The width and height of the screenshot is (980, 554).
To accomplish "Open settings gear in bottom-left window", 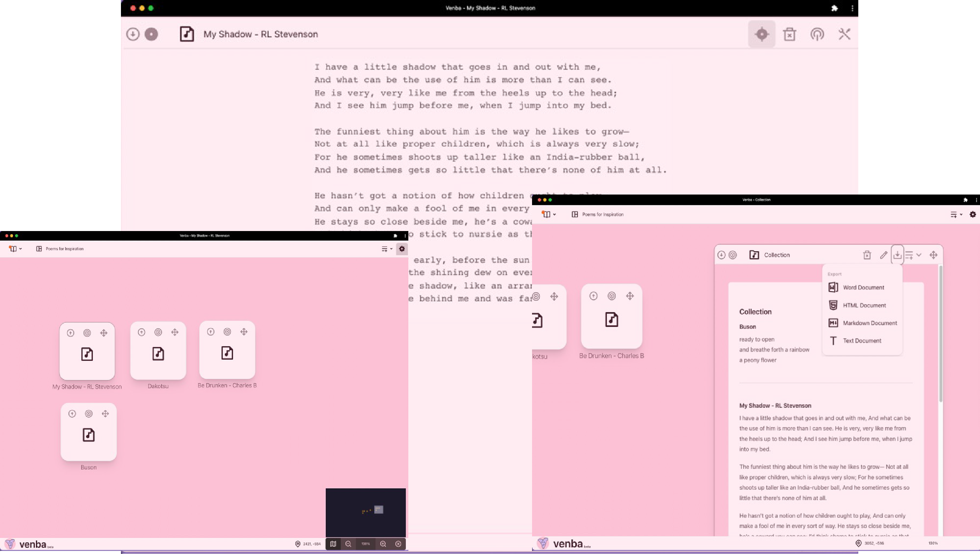I will 402,249.
